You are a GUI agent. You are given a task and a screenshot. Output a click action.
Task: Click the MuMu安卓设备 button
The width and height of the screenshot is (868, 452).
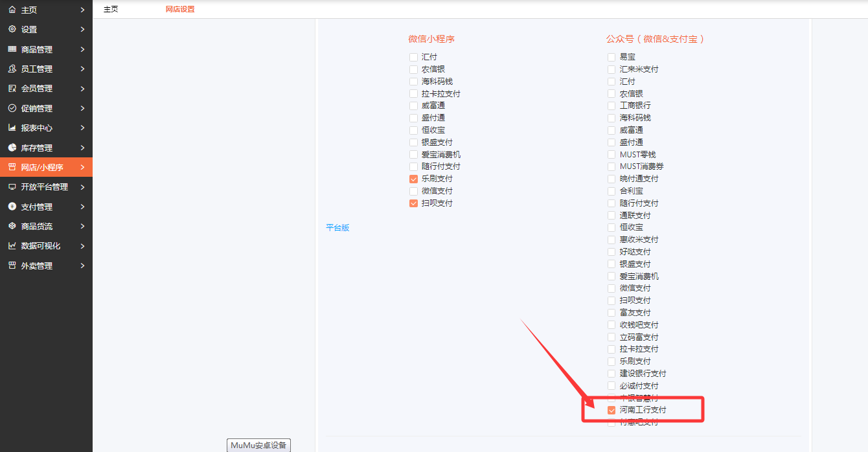tap(259, 445)
